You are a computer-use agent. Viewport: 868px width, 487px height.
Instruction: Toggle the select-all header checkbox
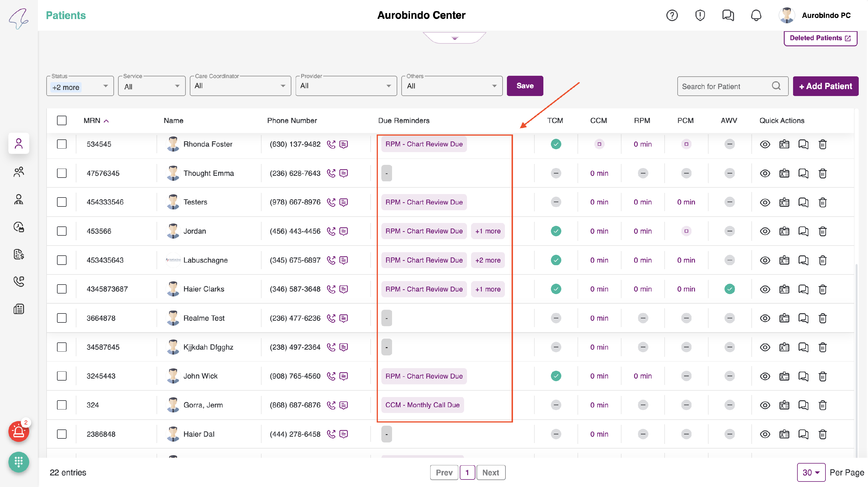[62, 121]
